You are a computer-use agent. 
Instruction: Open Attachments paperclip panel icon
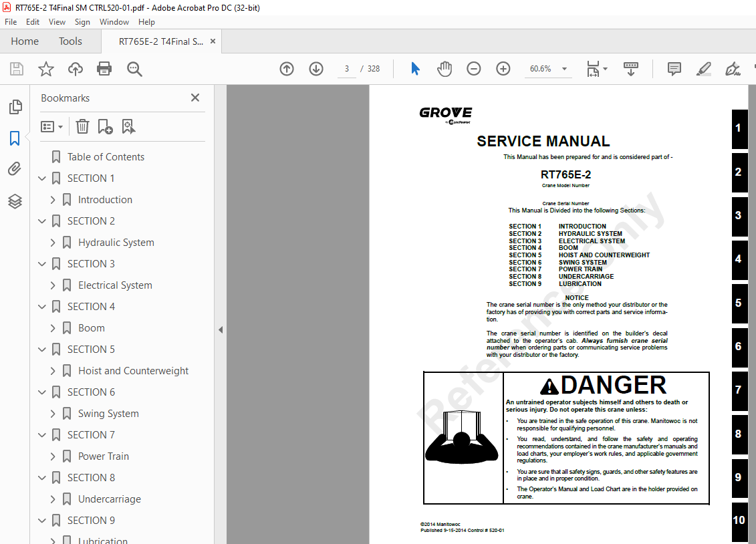15,168
